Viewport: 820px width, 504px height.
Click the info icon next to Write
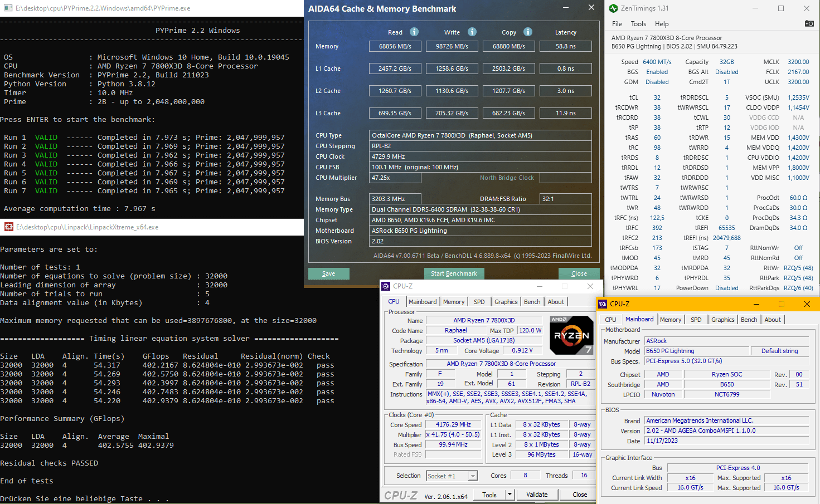click(472, 32)
